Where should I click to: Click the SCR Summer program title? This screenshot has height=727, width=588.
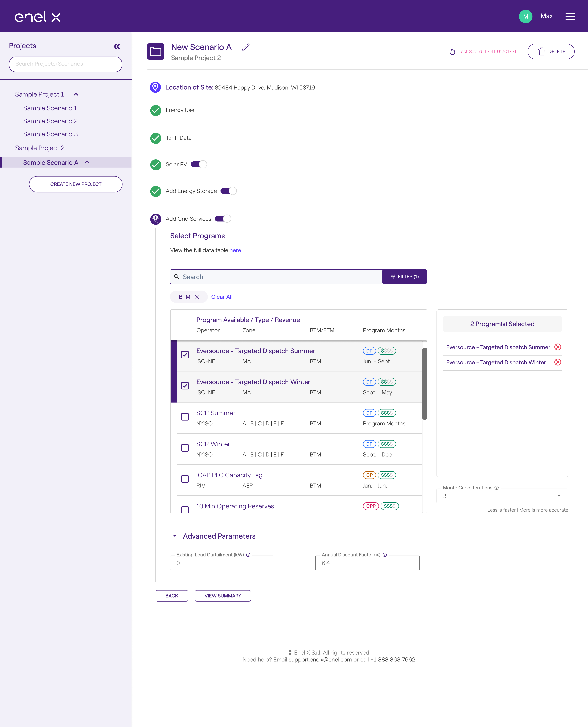[216, 413]
